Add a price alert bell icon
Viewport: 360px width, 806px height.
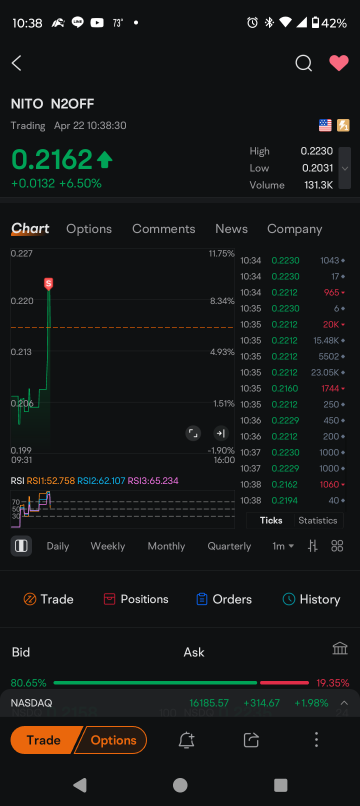tap(187, 740)
